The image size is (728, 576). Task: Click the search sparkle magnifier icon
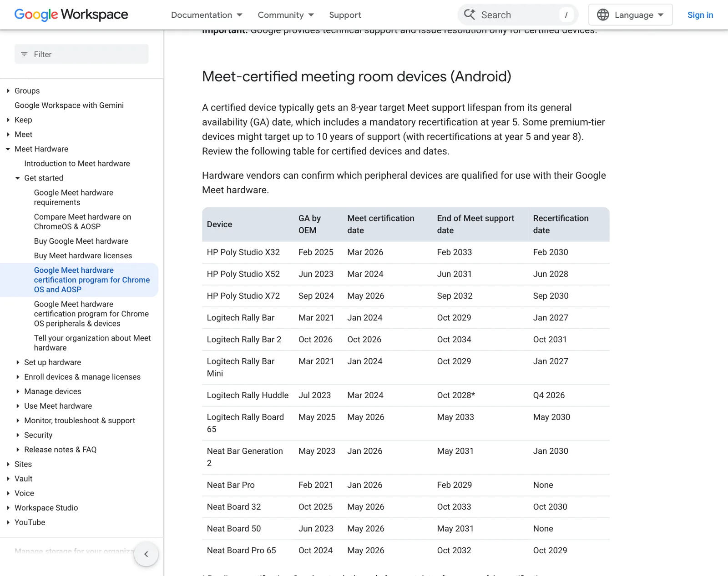point(470,15)
